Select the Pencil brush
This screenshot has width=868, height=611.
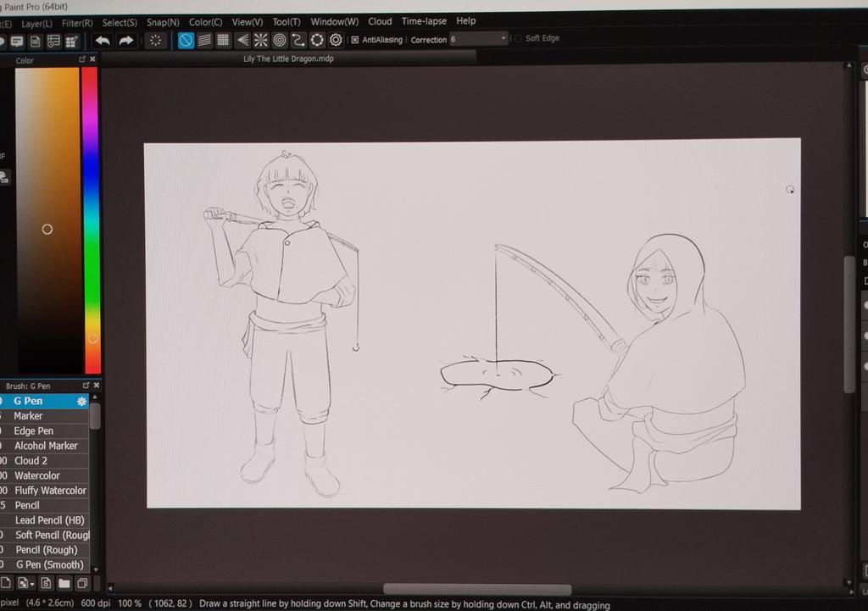pos(44,505)
